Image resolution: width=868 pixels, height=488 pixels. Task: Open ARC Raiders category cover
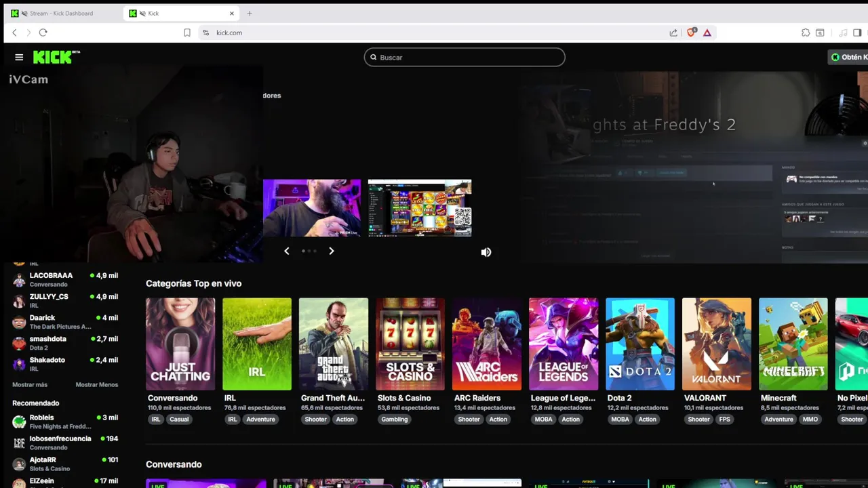(487, 344)
